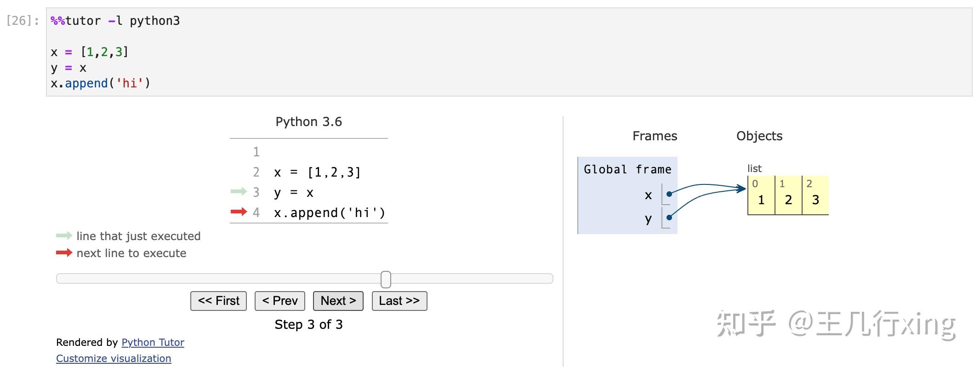Image resolution: width=980 pixels, height=367 pixels.
Task: Click the red next-line arrow at line 4
Action: click(x=239, y=212)
